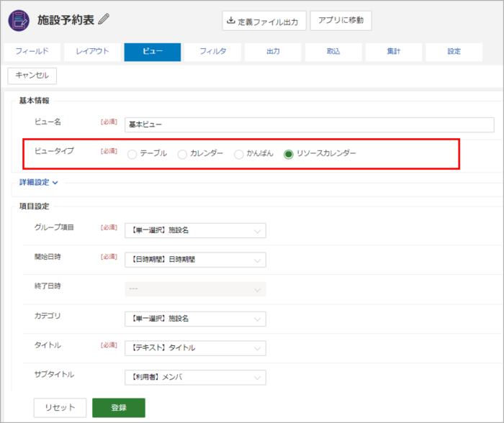This screenshot has height=423, width=504.
Task: Open the 設定 tab
Action: coord(454,52)
